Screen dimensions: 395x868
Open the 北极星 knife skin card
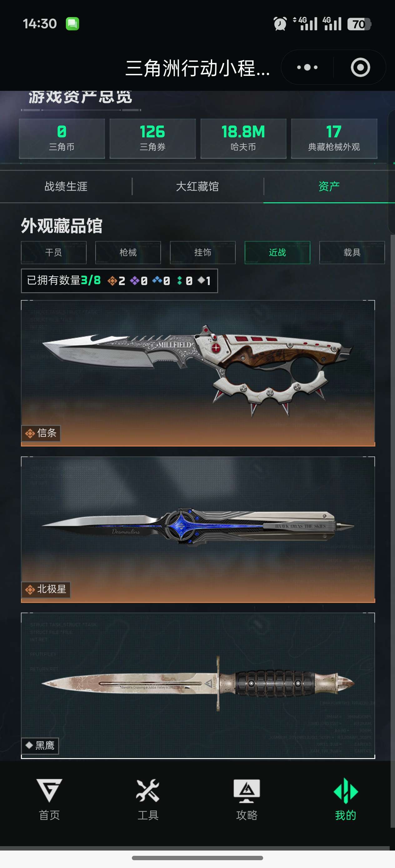tap(198, 529)
